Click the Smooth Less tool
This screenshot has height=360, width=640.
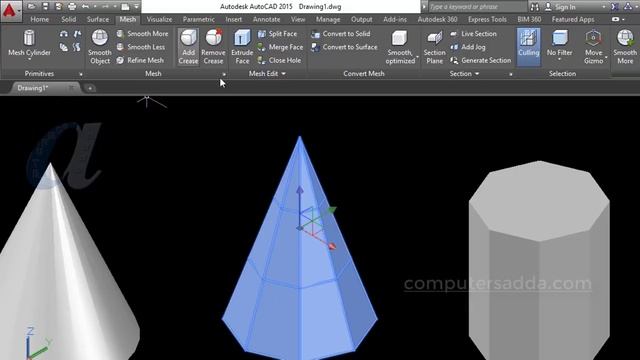[x=141, y=47]
